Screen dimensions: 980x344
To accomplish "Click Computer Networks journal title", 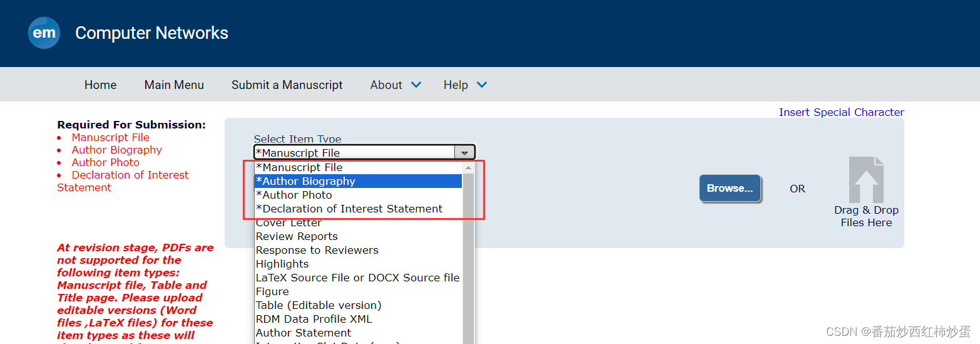I will [151, 33].
